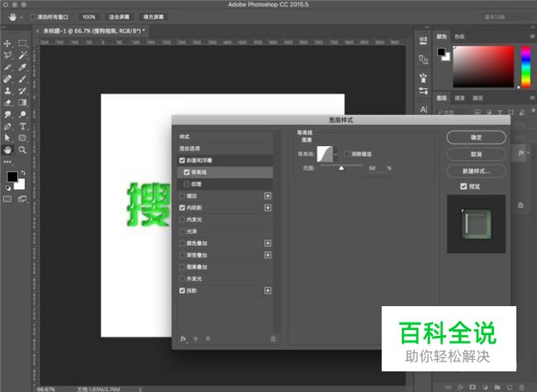
Task: Toggle the 消除锯齿 (Anti-aliased) checkbox
Action: (347, 154)
